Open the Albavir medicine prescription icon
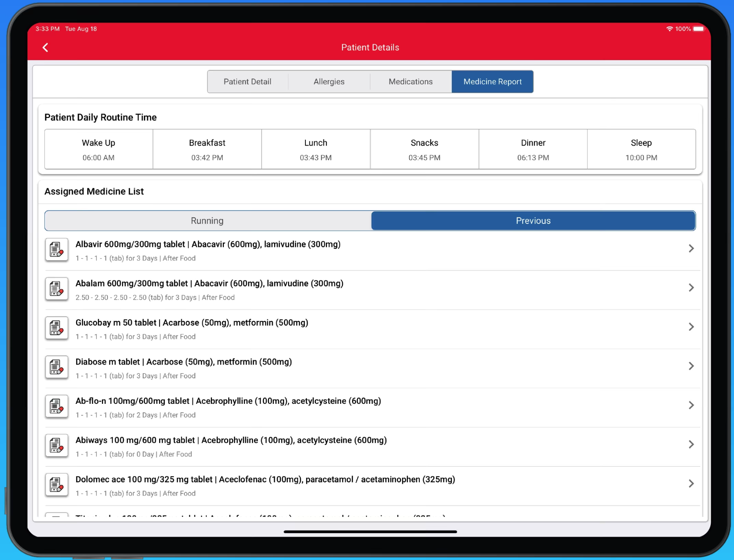The width and height of the screenshot is (734, 560). [x=57, y=250]
